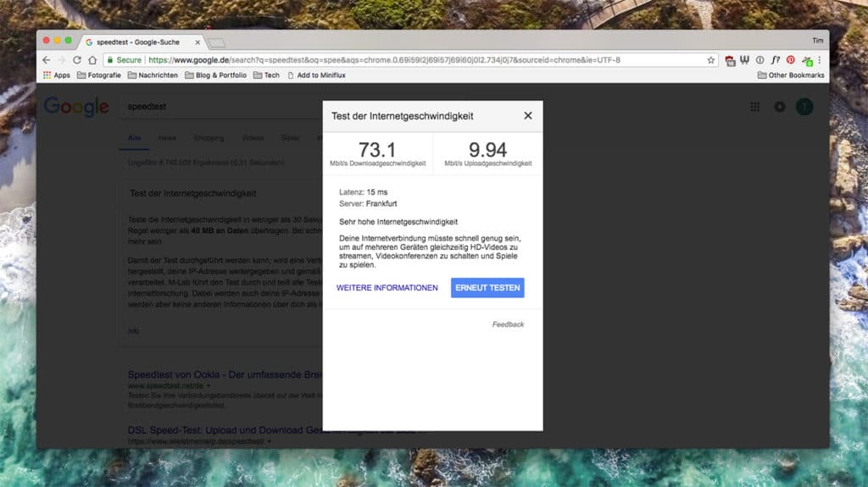Click the Google notifications icon
868x487 pixels.
pos(780,107)
